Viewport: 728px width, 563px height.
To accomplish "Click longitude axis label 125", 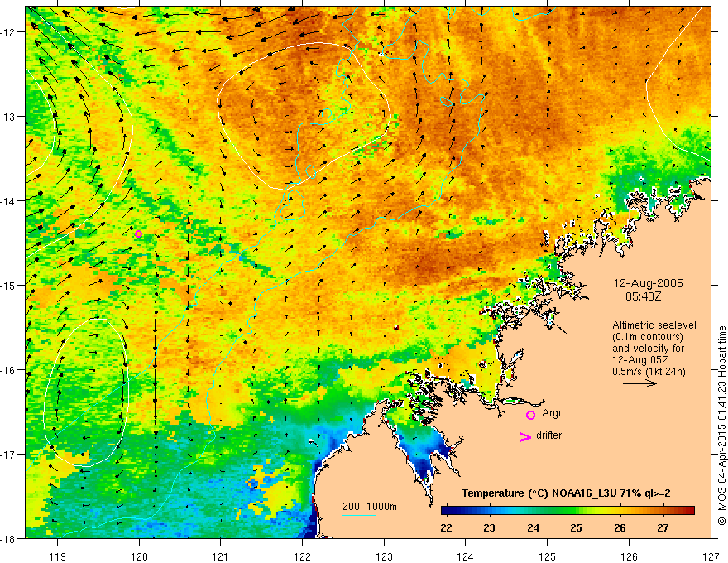I will [x=548, y=556].
